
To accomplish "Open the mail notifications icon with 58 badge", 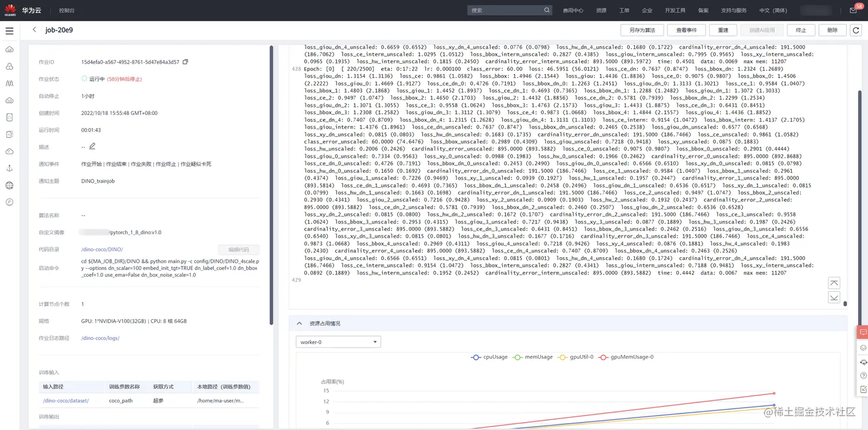I will (853, 9).
